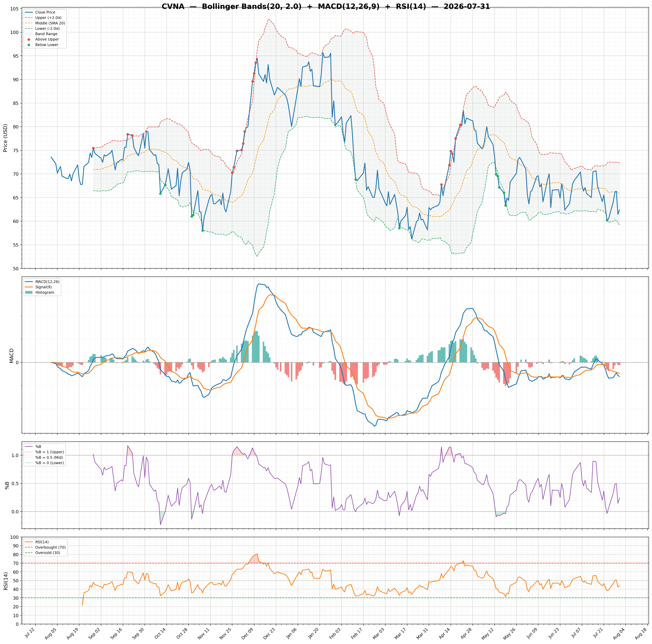
Task: Click the vertical "MACD" y-axis label
Action: [x=11, y=356]
